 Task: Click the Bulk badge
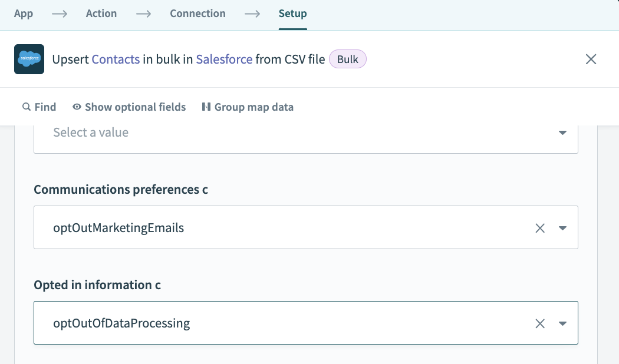click(x=348, y=59)
